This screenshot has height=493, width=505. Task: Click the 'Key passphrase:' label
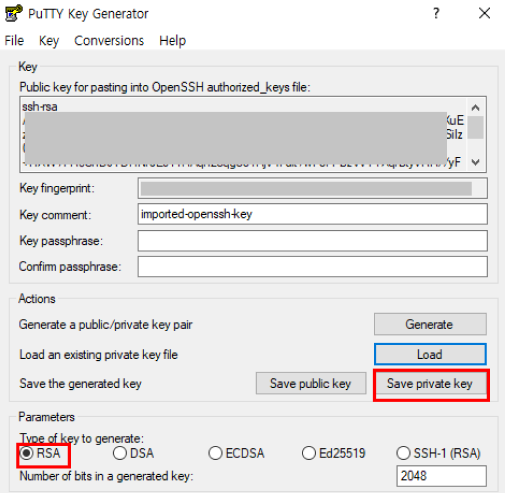click(61, 241)
